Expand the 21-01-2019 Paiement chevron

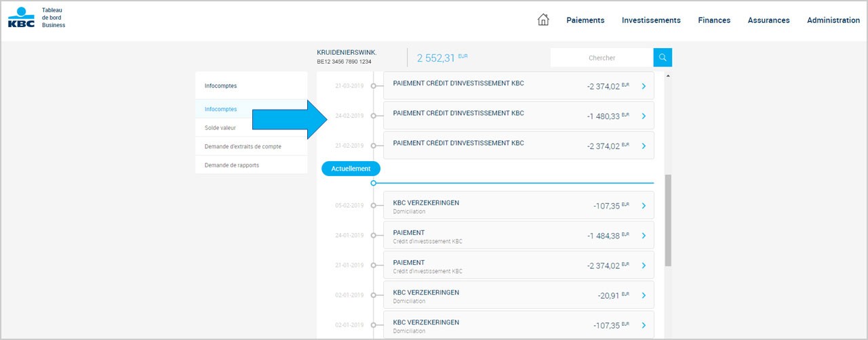644,265
